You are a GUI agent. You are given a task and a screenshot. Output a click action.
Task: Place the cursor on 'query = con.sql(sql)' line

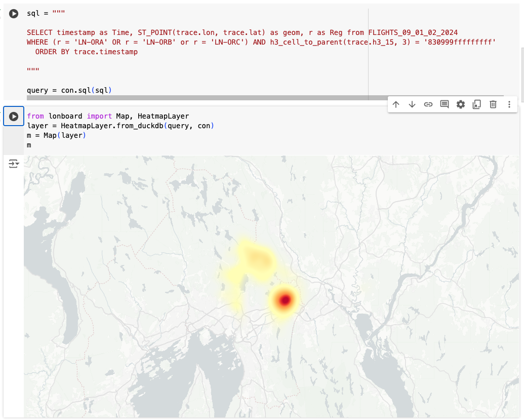coord(69,90)
